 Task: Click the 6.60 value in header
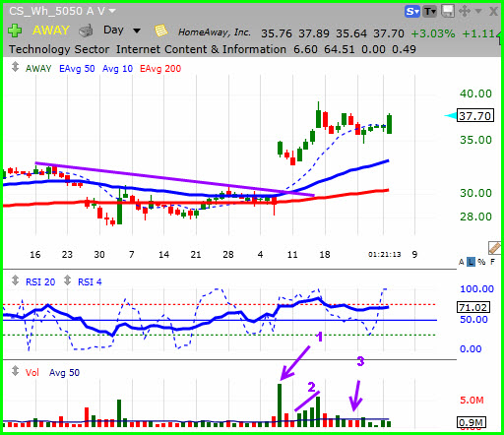pos(305,49)
